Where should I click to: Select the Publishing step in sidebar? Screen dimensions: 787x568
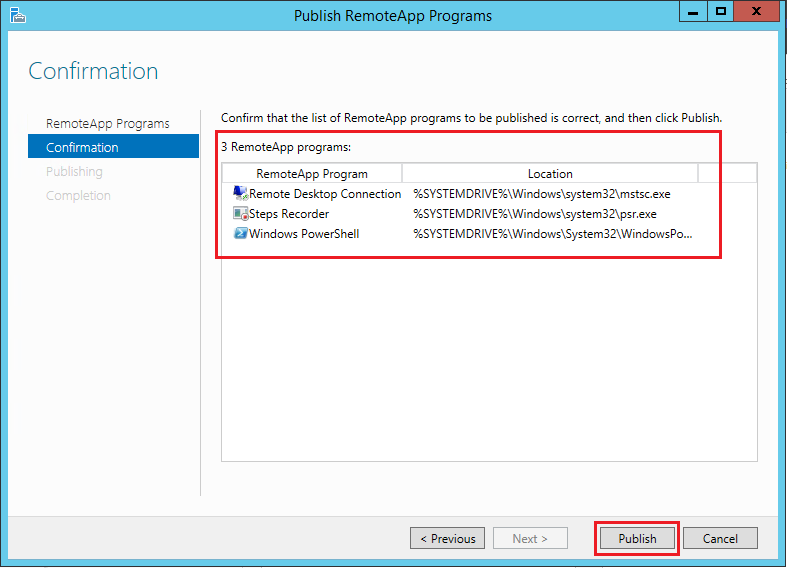pyautogui.click(x=74, y=172)
